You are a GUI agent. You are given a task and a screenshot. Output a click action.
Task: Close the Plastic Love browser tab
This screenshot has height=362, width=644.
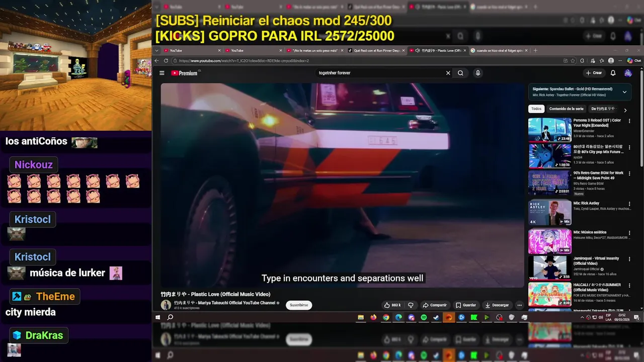coord(465,50)
